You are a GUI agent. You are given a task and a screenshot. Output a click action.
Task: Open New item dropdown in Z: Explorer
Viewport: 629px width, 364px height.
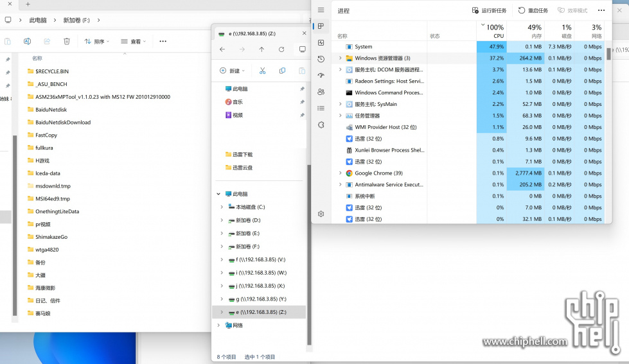tap(233, 71)
